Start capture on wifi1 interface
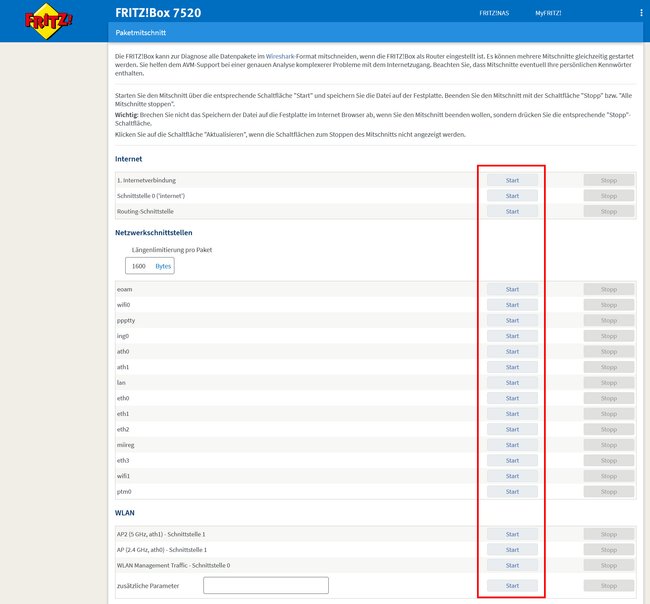Image resolution: width=650 pixels, height=604 pixels. coord(512,476)
